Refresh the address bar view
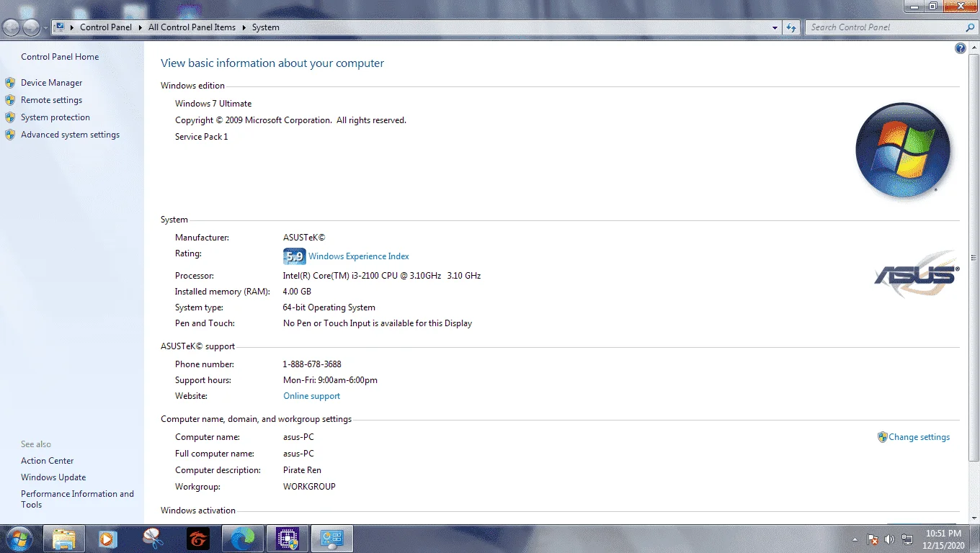 tap(791, 27)
